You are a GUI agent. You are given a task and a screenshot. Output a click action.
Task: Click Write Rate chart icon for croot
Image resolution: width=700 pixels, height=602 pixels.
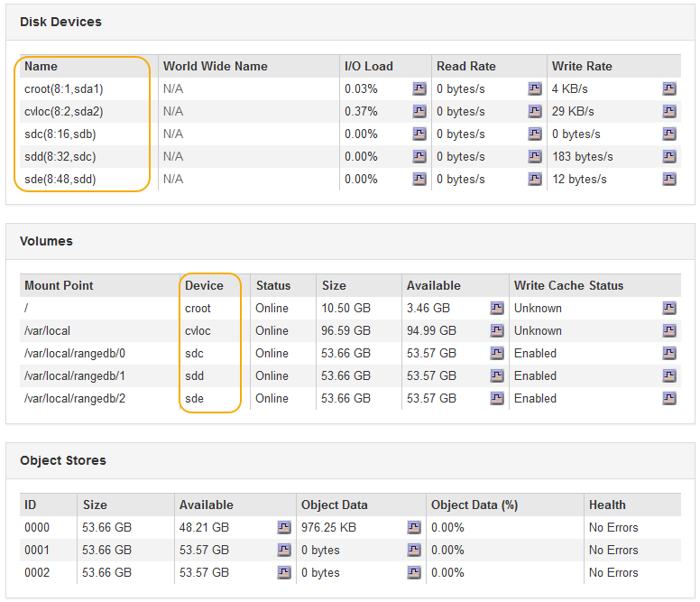669,88
